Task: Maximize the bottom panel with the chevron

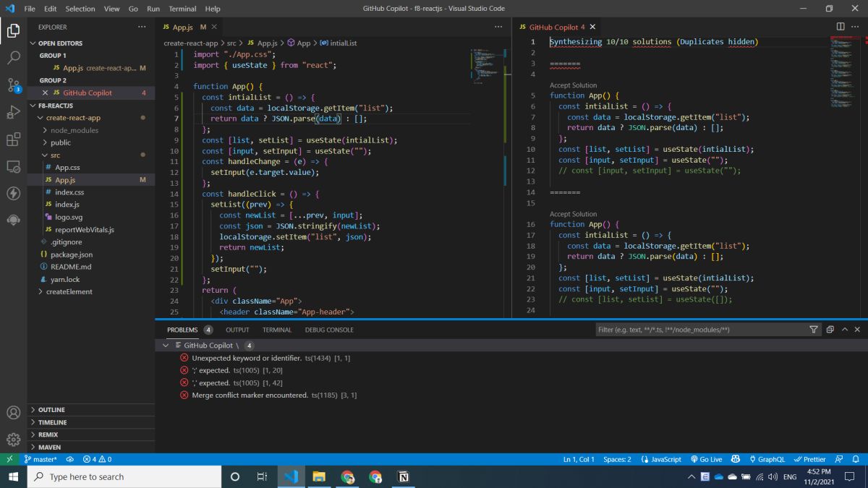Action: click(x=843, y=330)
